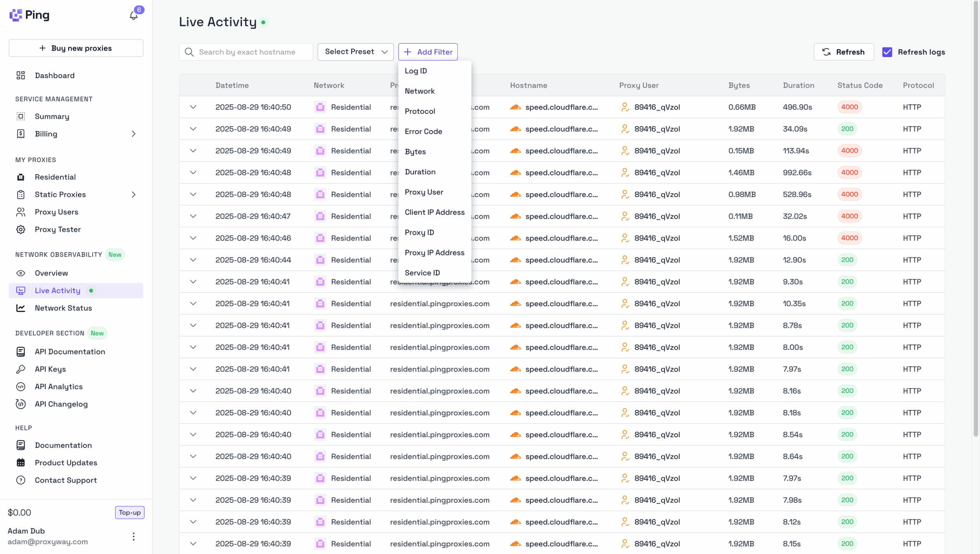Click the Product Updates calendar icon
980x554 pixels.
[21, 462]
